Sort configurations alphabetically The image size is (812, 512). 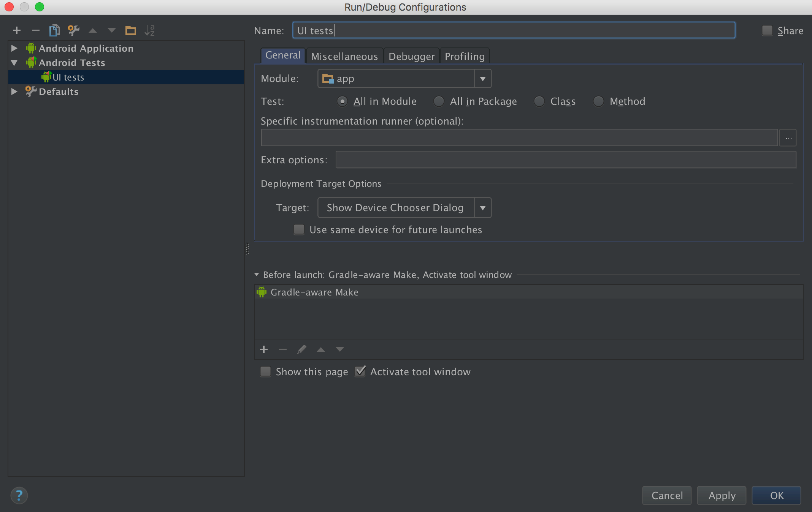(150, 30)
